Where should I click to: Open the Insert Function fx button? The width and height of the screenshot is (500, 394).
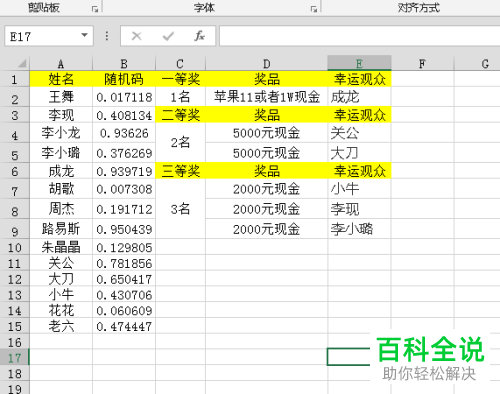pos(199,36)
